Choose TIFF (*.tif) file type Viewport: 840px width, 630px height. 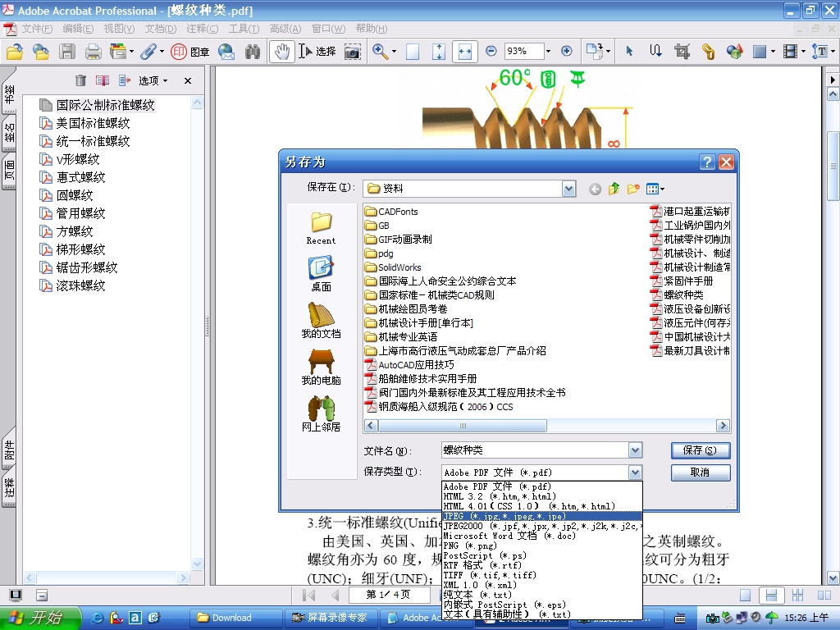coord(541,575)
